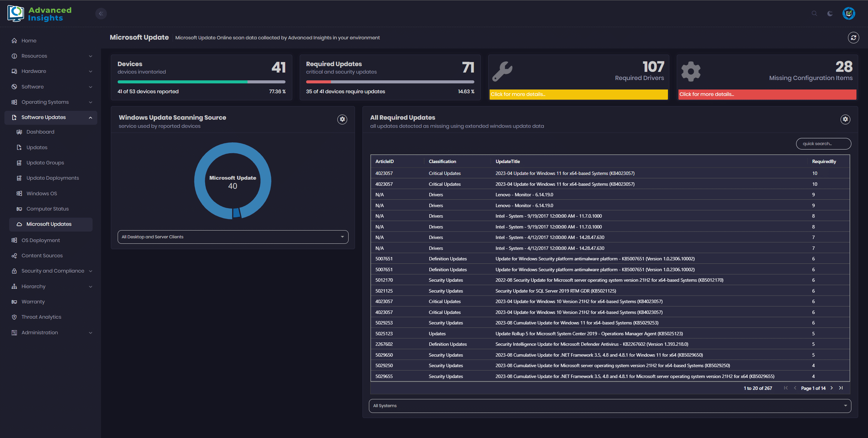Open settings gear on All Required Updates panel
The image size is (868, 438).
coord(845,119)
